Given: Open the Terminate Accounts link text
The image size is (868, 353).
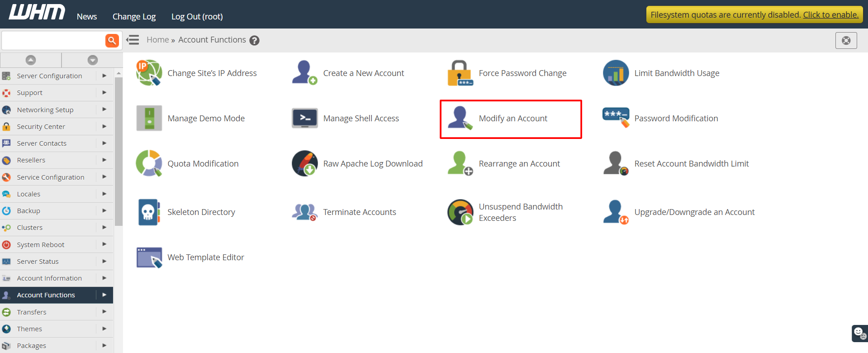Looking at the screenshot, I should tap(360, 212).
